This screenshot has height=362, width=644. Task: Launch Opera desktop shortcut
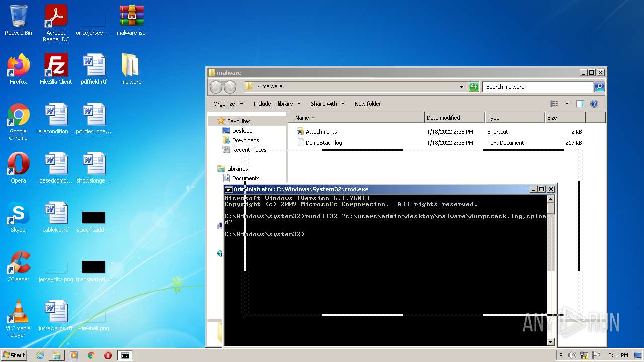coord(18,168)
